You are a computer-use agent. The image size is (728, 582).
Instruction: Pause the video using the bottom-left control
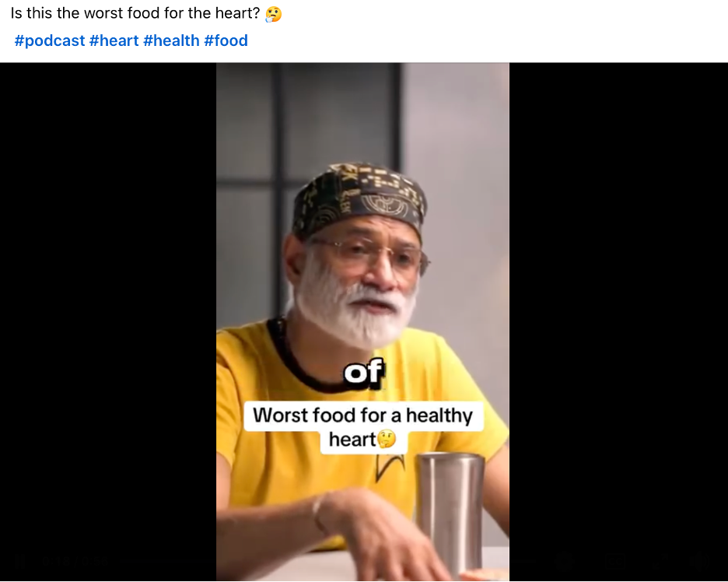click(20, 560)
